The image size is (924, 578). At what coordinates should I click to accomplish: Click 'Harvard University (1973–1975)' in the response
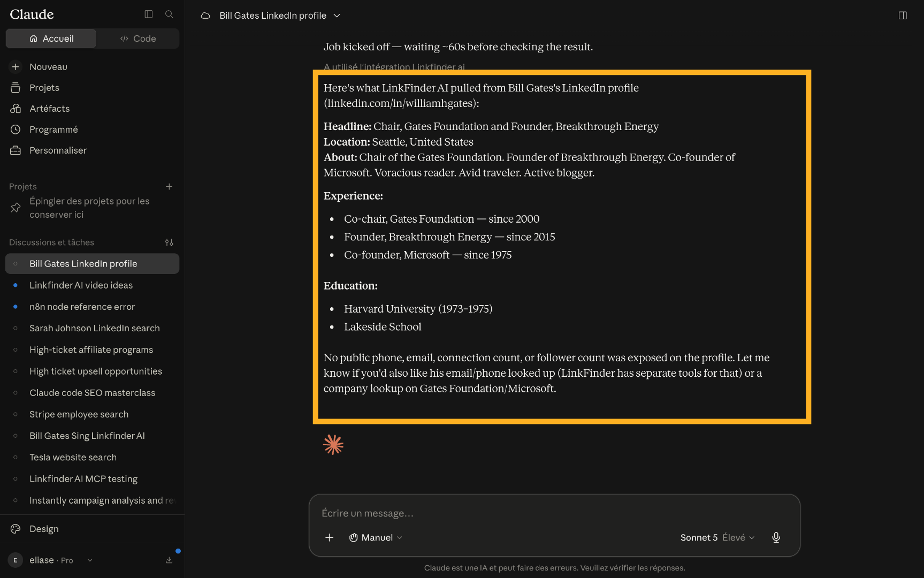(418, 309)
